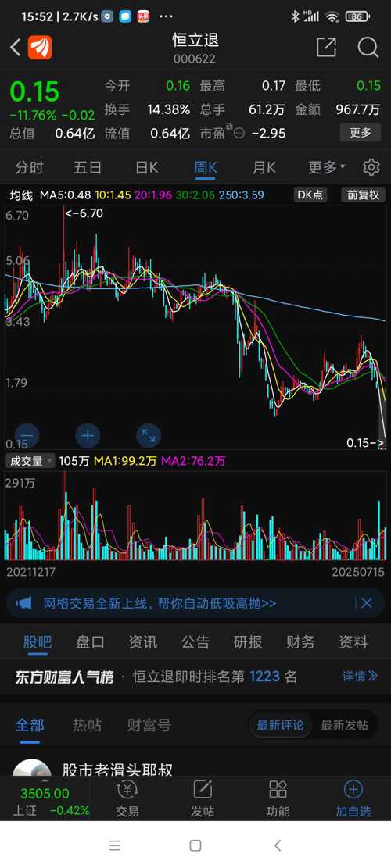Zoom in chart with plus button
The height and width of the screenshot is (868, 391).
[x=88, y=436]
